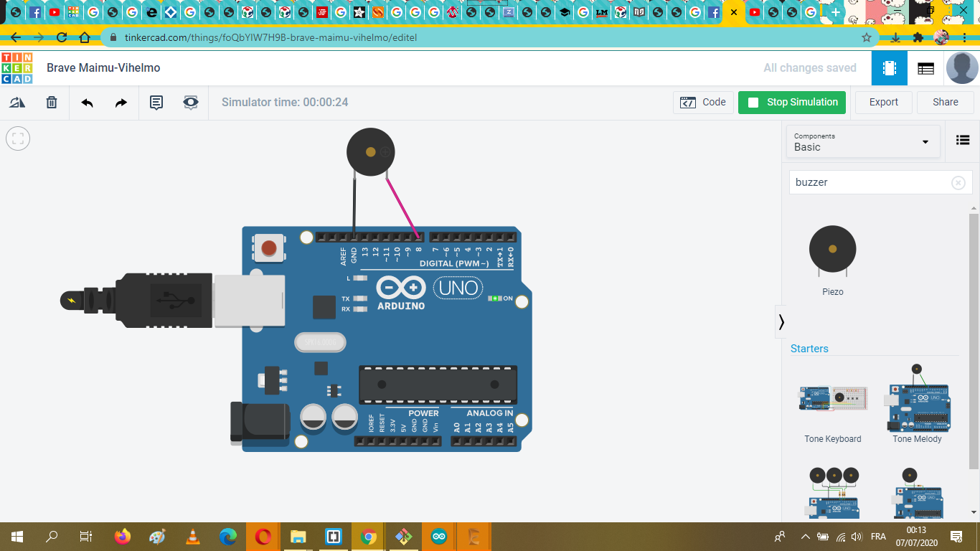Screen dimensions: 980x551
Task: Open the browser downloads icon
Action: tap(896, 37)
